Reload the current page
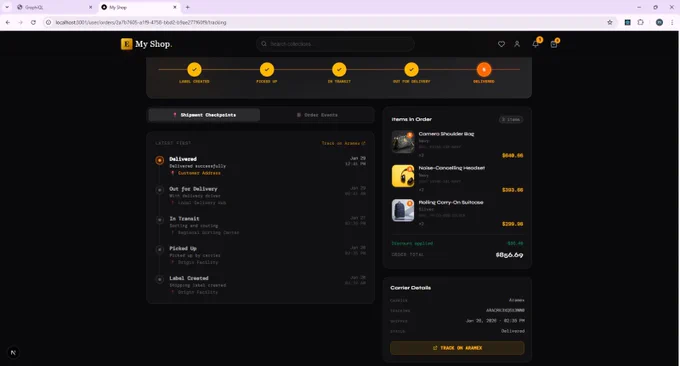The width and height of the screenshot is (680, 366). [x=33, y=23]
